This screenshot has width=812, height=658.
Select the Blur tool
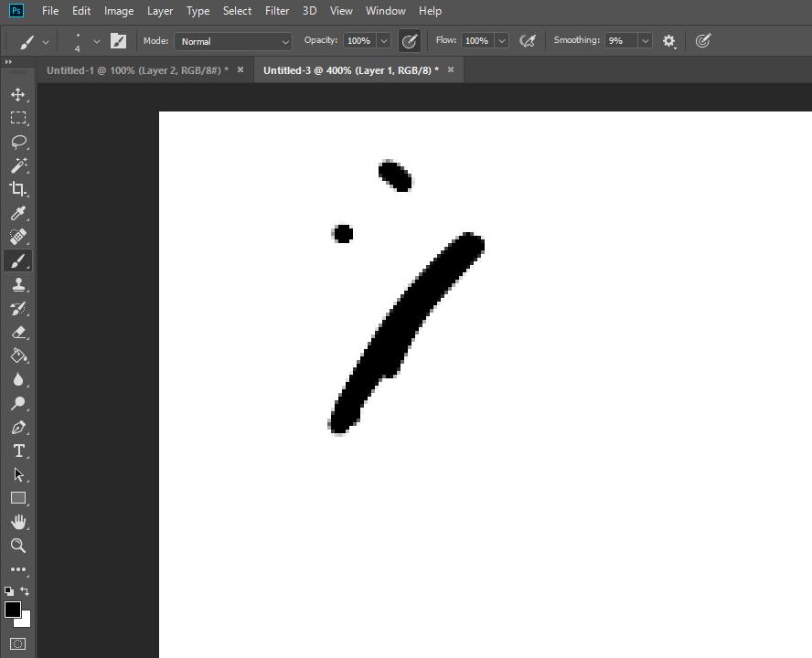pos(18,379)
